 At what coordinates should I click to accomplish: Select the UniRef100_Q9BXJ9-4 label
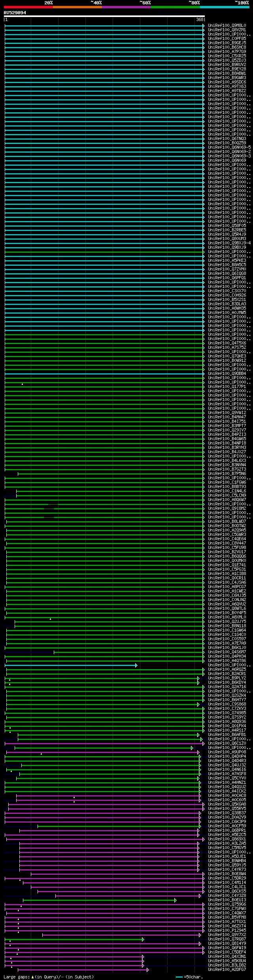(229, 243)
